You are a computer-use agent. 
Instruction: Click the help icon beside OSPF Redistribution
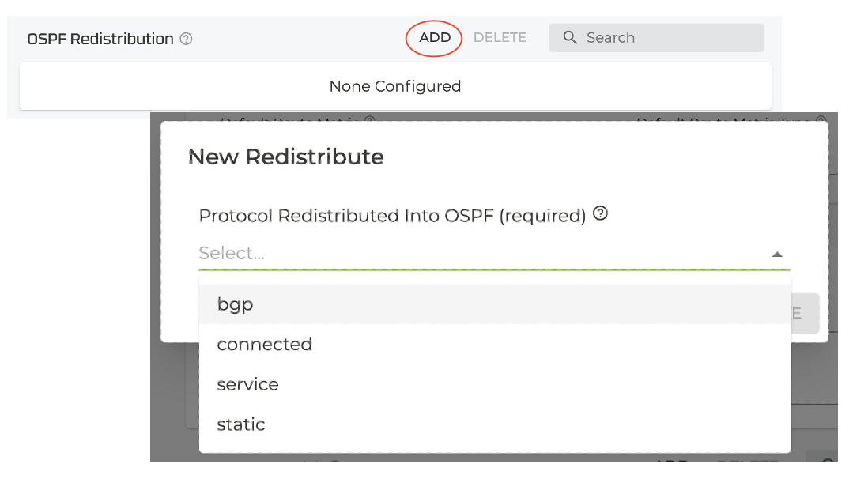click(x=187, y=39)
